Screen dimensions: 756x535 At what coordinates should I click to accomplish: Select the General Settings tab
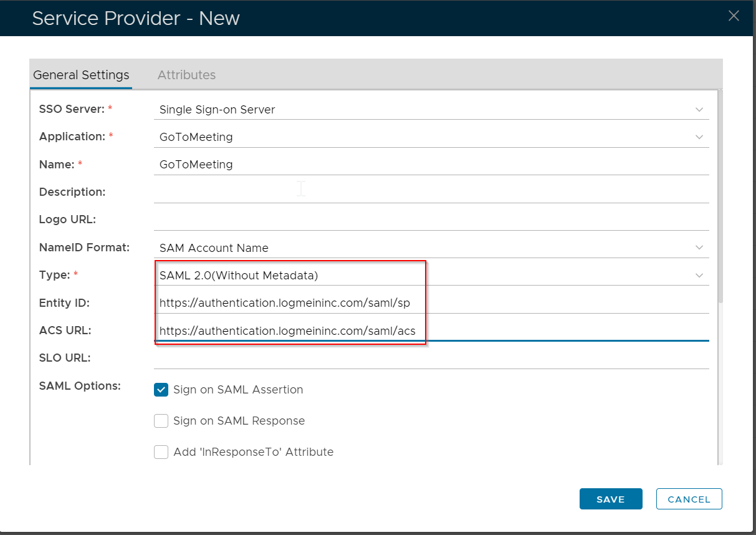81,75
